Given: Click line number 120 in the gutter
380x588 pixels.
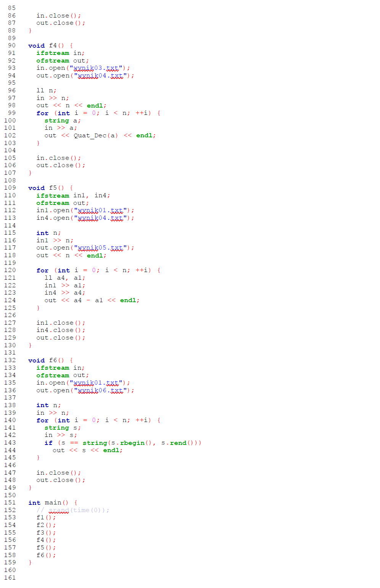Looking at the screenshot, I should 10,270.
